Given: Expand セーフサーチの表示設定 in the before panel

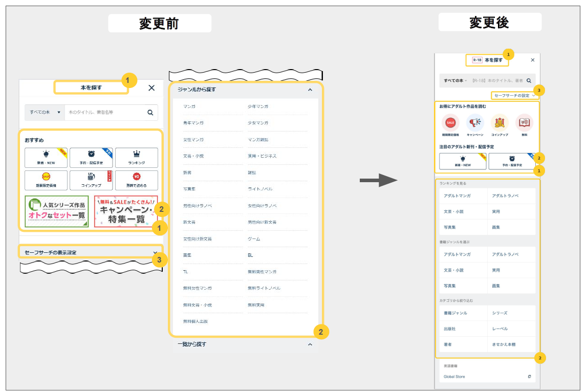Looking at the screenshot, I should click(x=155, y=252).
